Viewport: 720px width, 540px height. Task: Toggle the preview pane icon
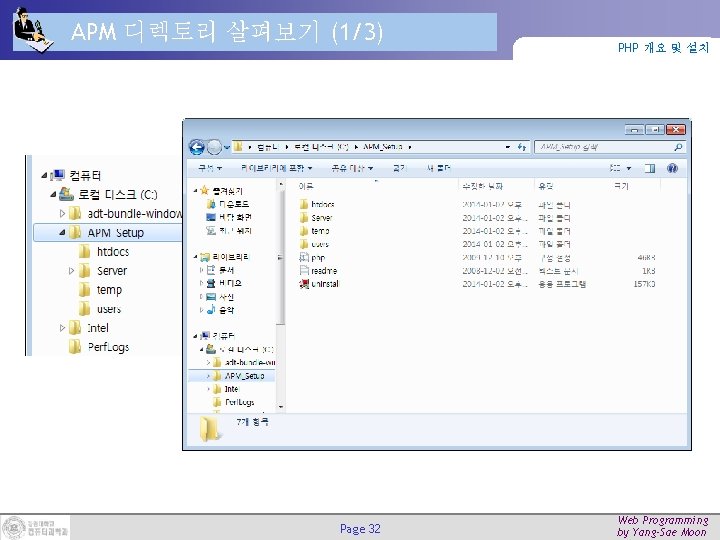(650, 169)
